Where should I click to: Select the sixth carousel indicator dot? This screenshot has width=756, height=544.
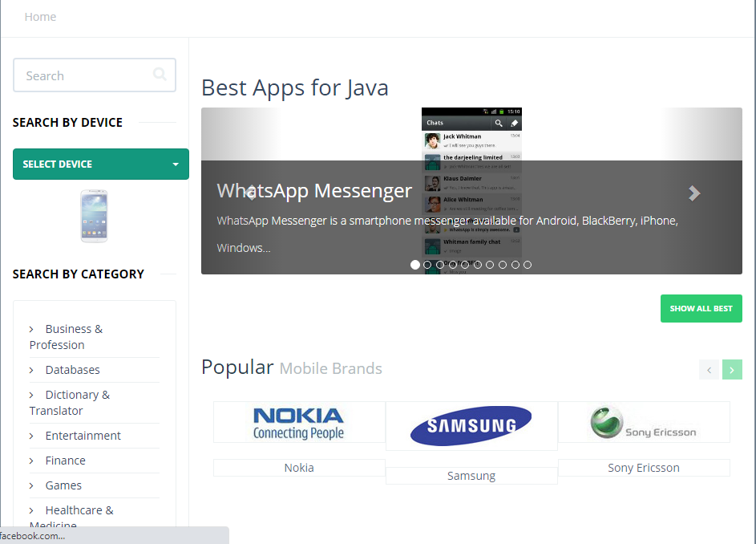click(x=477, y=265)
